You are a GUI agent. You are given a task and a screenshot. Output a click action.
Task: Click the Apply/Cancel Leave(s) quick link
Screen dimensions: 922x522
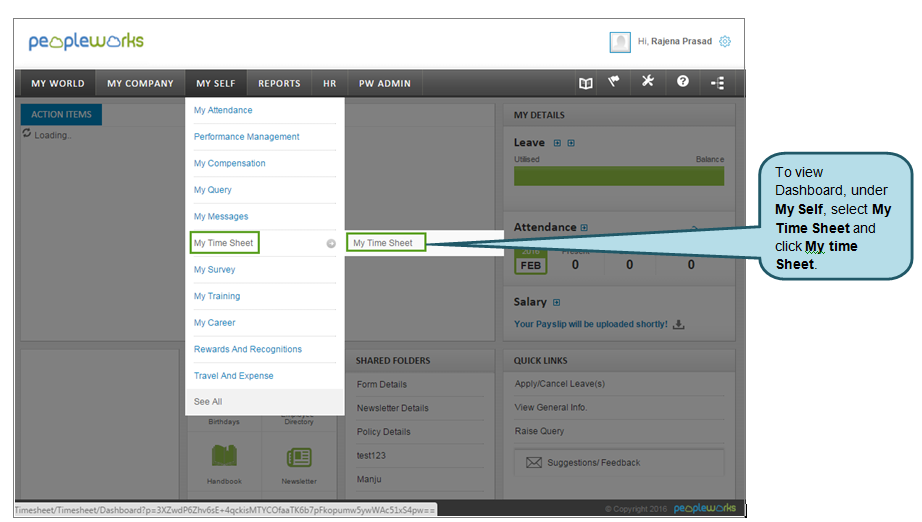coord(559,384)
